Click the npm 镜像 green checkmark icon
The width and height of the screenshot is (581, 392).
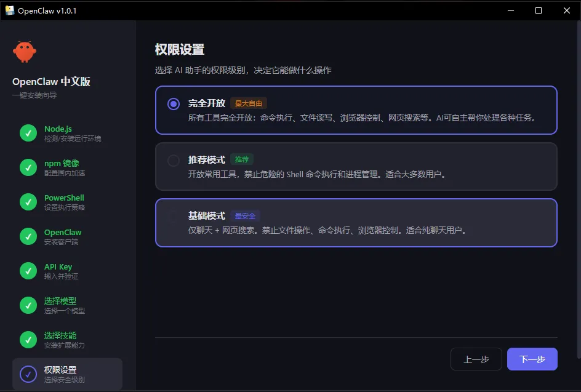click(28, 167)
